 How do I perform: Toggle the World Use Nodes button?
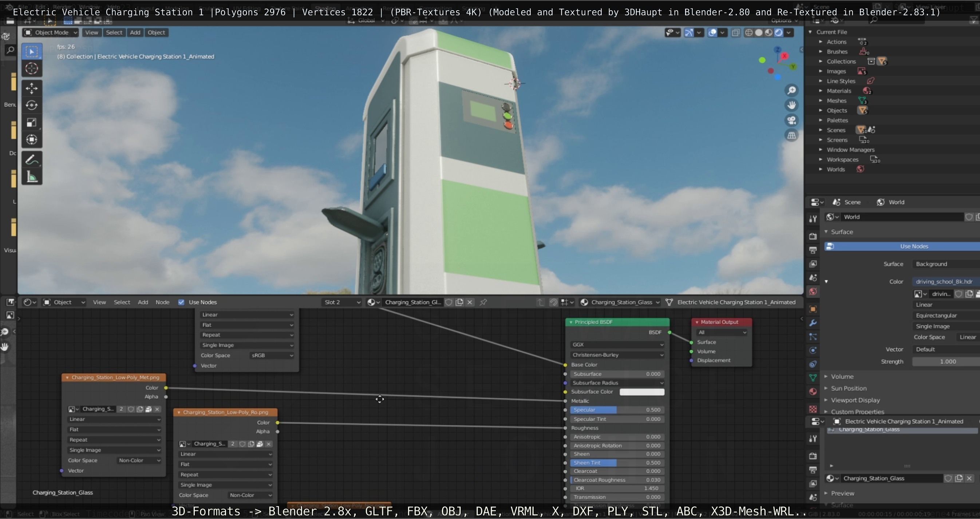pos(902,246)
